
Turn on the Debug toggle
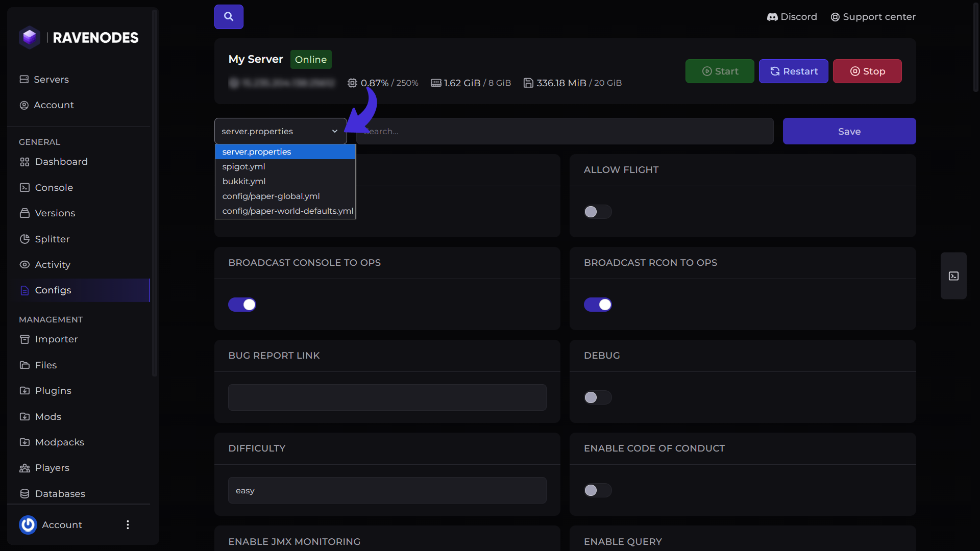[x=598, y=397]
